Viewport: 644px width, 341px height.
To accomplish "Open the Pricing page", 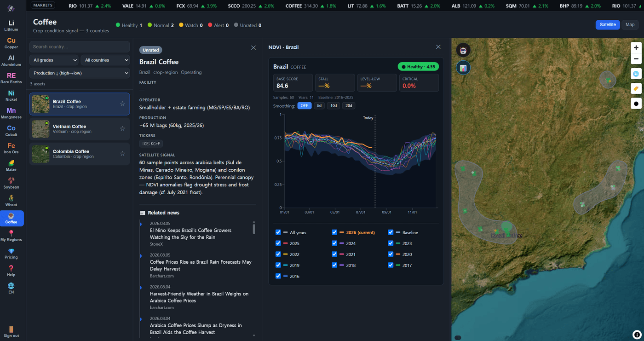I will (x=11, y=254).
